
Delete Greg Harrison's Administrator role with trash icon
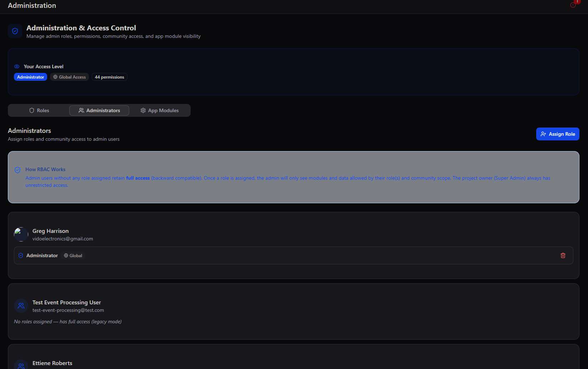(563, 255)
